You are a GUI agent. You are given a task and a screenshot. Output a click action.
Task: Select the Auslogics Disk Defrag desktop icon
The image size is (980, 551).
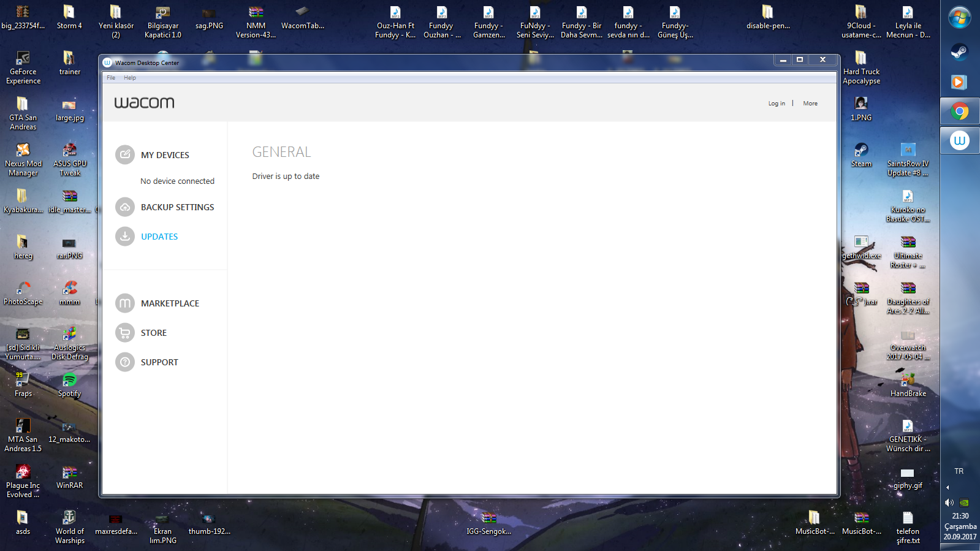coord(70,343)
